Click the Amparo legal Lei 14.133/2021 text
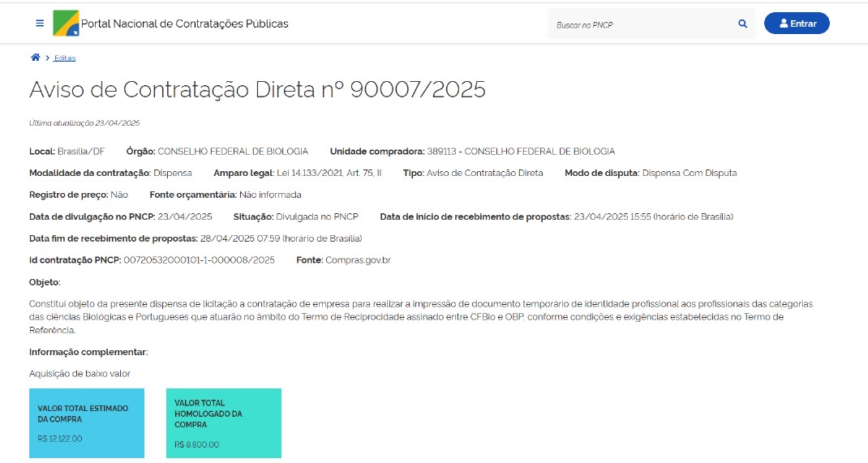Screen dimensions: 868x463 329,174
